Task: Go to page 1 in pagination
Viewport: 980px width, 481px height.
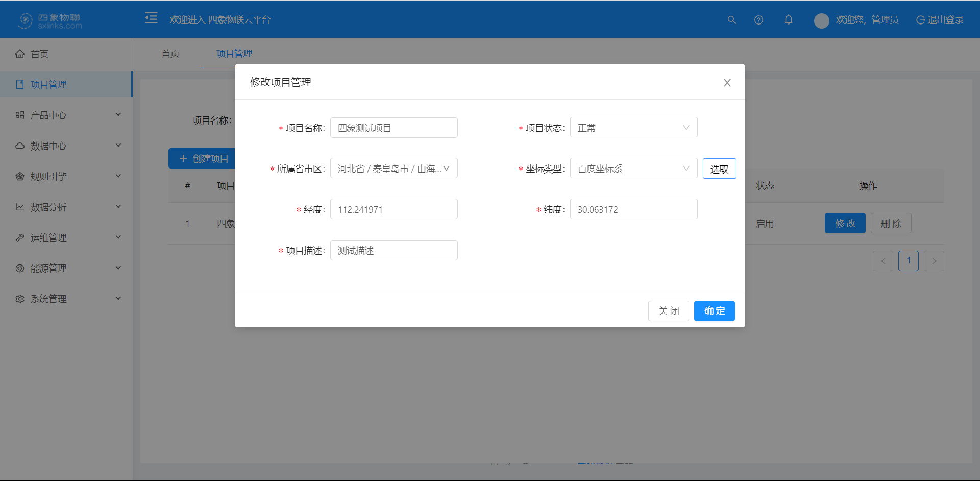Action: [909, 261]
